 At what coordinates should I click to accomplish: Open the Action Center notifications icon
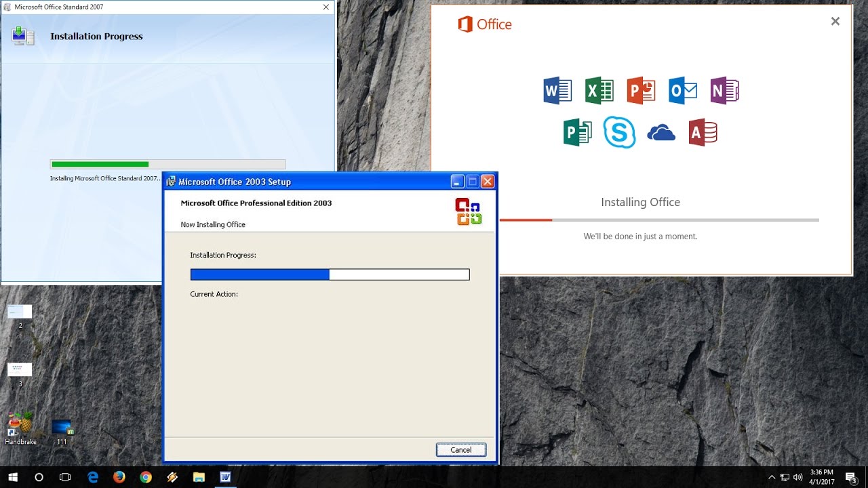[x=852, y=477]
